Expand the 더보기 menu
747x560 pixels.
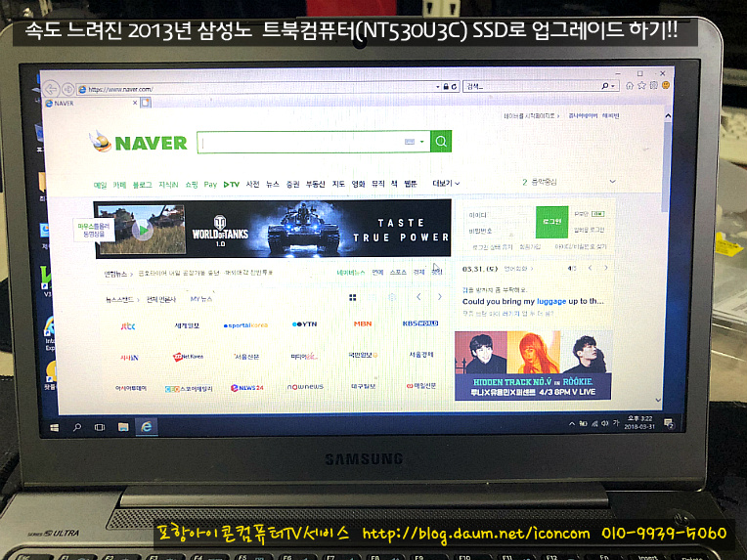pos(446,184)
